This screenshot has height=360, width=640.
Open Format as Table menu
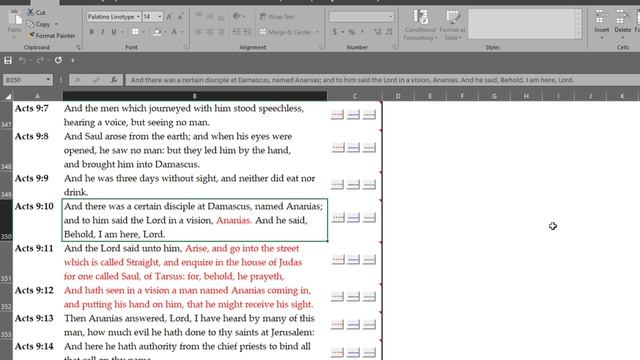click(x=452, y=25)
